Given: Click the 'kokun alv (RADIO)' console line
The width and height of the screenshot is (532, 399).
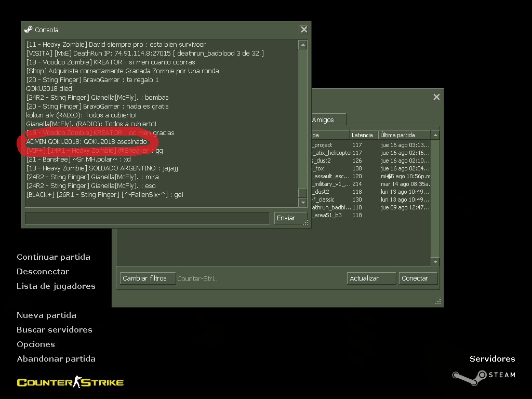Looking at the screenshot, I should click(82, 115).
